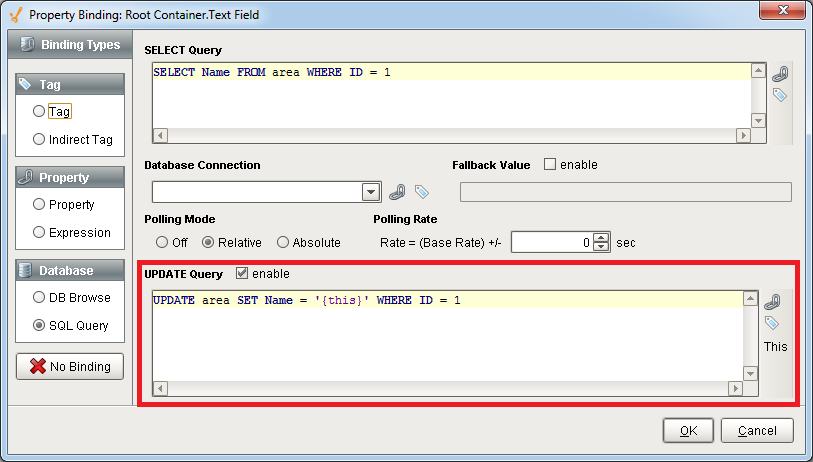The image size is (813, 462).
Task: Click the Binding Types panel header
Action: coord(70,45)
